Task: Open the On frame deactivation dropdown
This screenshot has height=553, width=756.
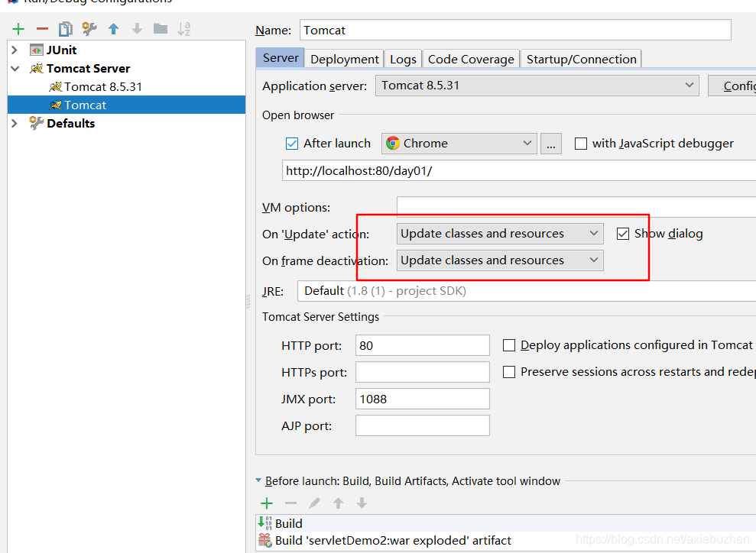Action: (x=500, y=260)
